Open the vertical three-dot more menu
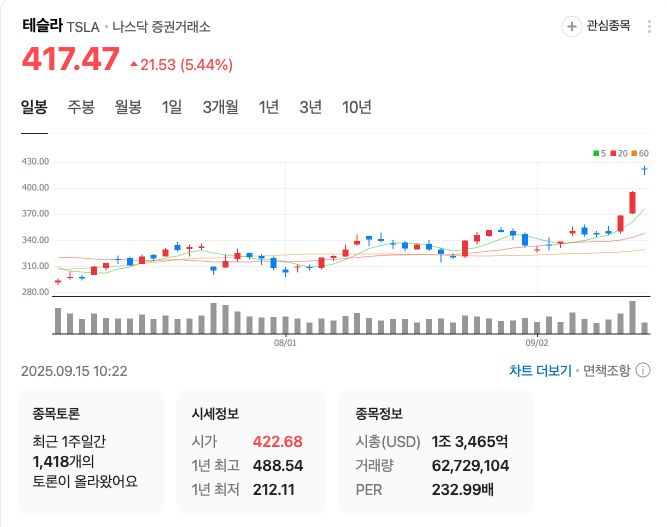This screenshot has height=527, width=667. (x=649, y=26)
